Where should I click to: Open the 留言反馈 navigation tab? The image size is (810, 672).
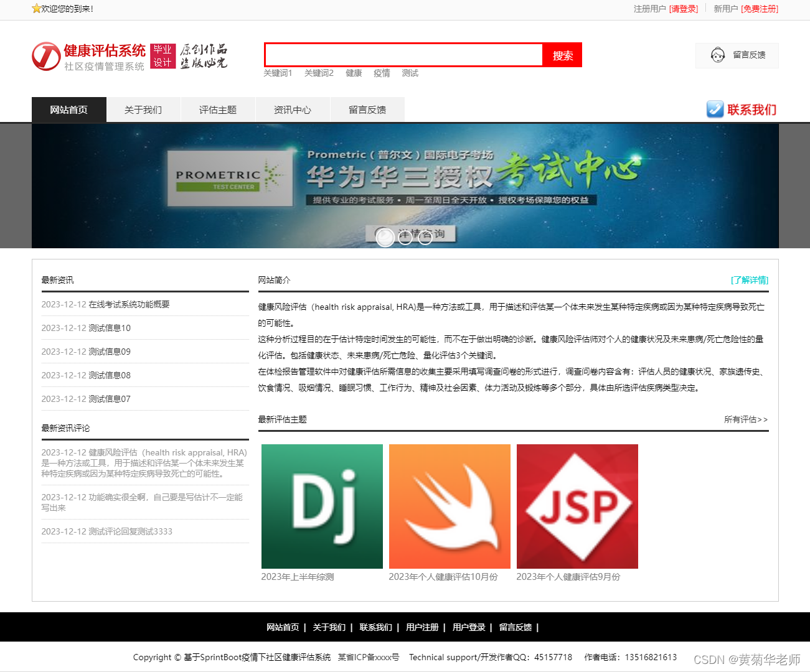(367, 110)
